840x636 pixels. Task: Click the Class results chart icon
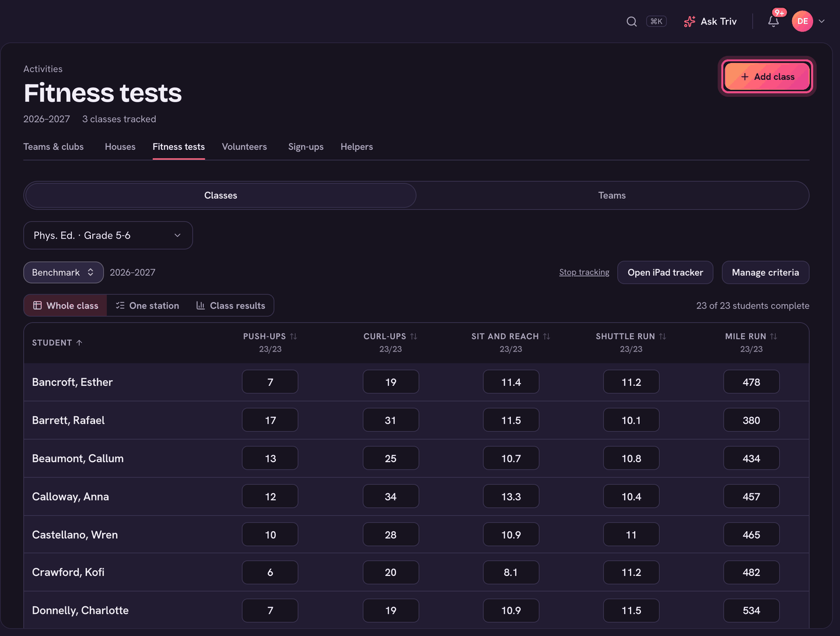click(201, 305)
